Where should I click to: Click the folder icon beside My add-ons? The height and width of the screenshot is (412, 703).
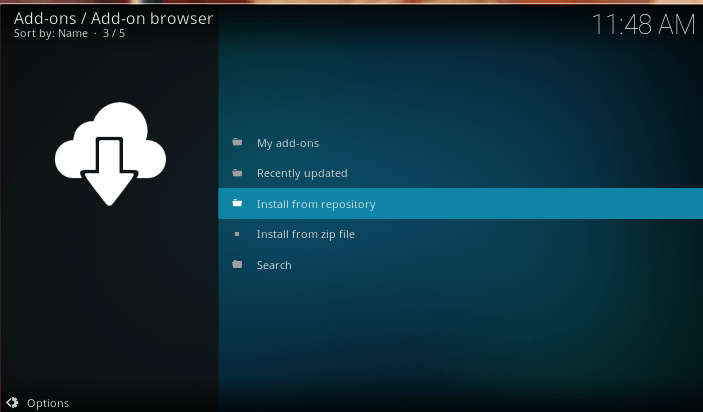(237, 142)
